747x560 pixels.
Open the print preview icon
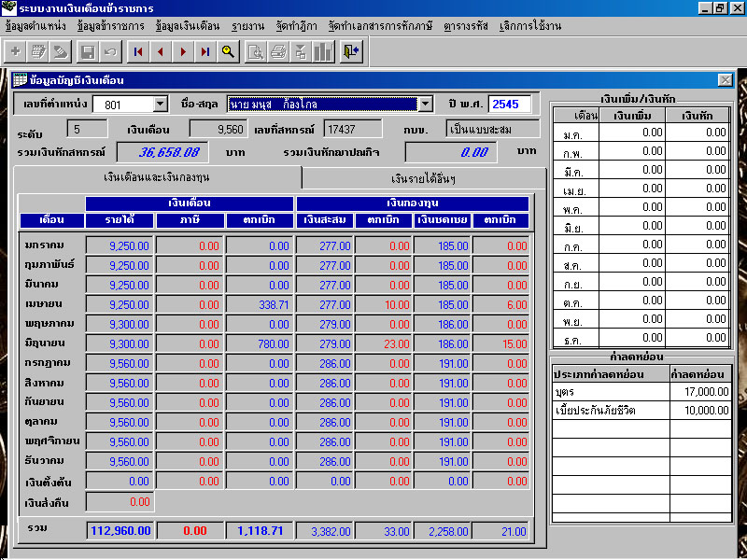click(256, 51)
